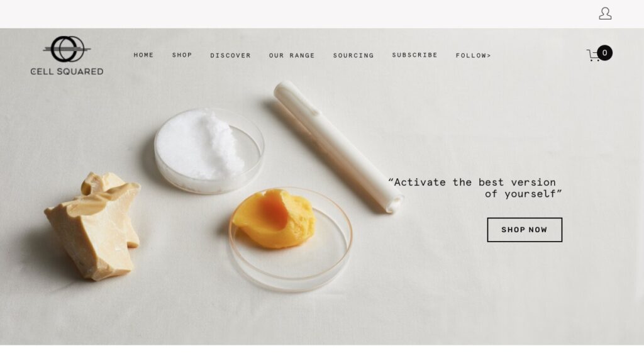Click the SHOP NOW button
The image size is (644, 353).
coord(525,230)
